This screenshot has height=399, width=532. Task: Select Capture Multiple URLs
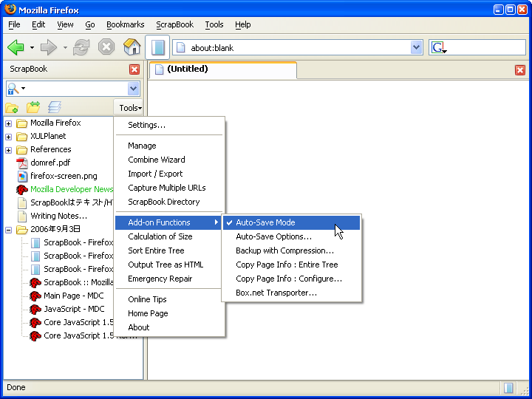169,188
